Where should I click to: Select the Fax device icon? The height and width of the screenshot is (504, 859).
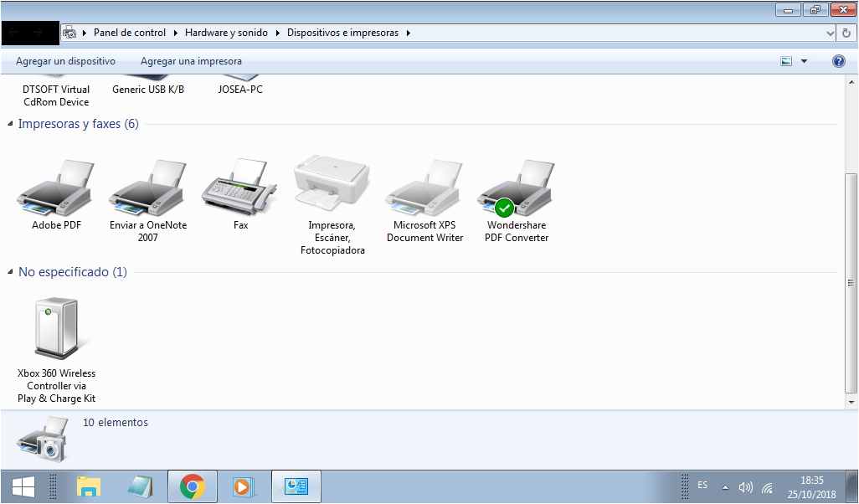point(240,188)
